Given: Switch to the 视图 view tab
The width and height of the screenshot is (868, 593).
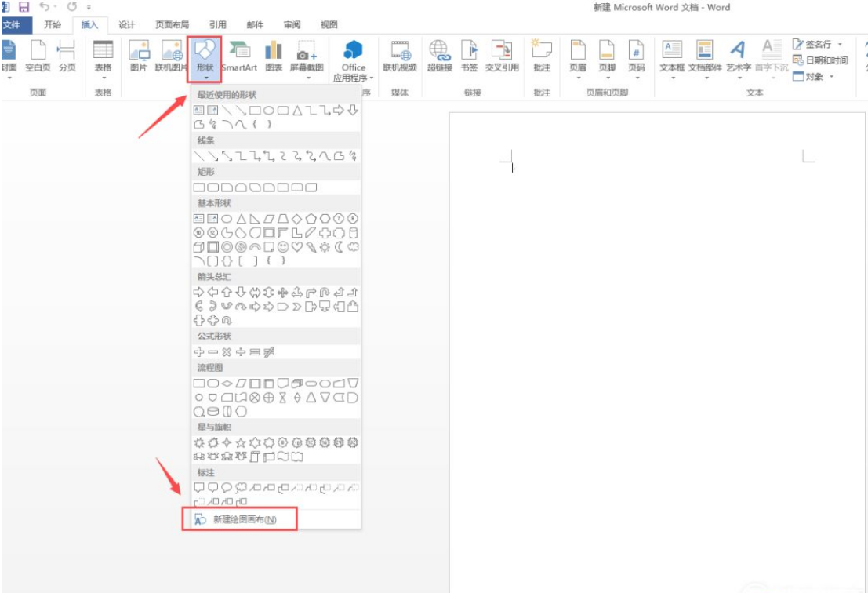Looking at the screenshot, I should (329, 25).
